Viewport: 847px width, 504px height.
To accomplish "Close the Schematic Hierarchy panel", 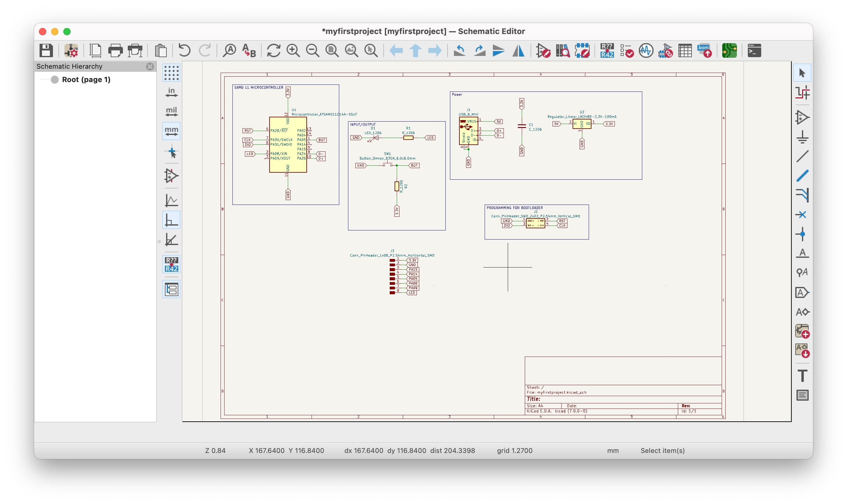I will (150, 67).
